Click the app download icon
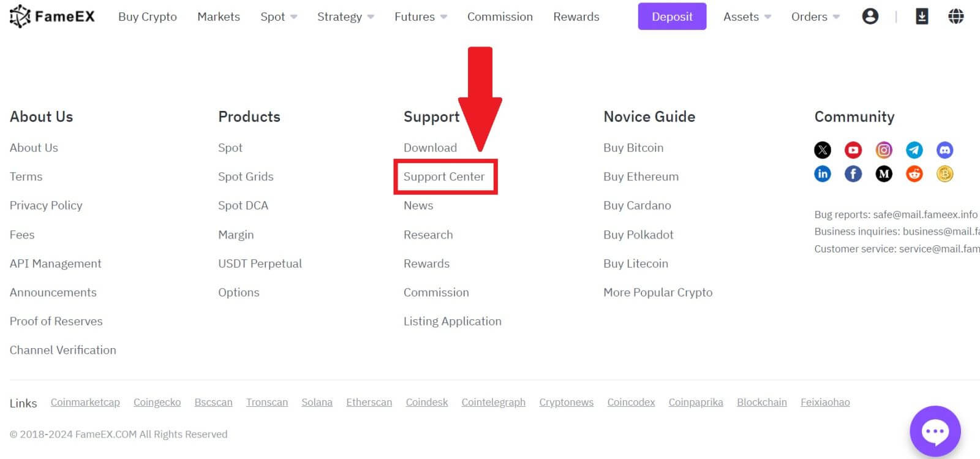This screenshot has height=459, width=980. [x=921, y=17]
